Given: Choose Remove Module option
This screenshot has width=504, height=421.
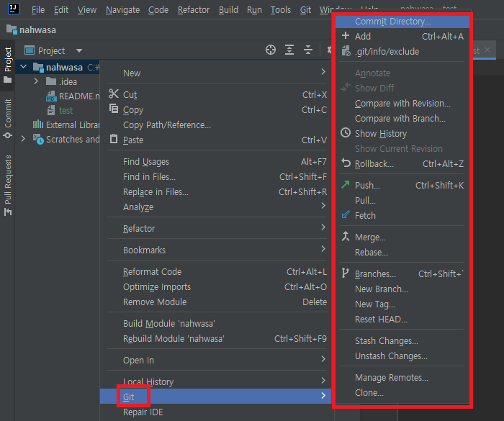Looking at the screenshot, I should (217, 302).
